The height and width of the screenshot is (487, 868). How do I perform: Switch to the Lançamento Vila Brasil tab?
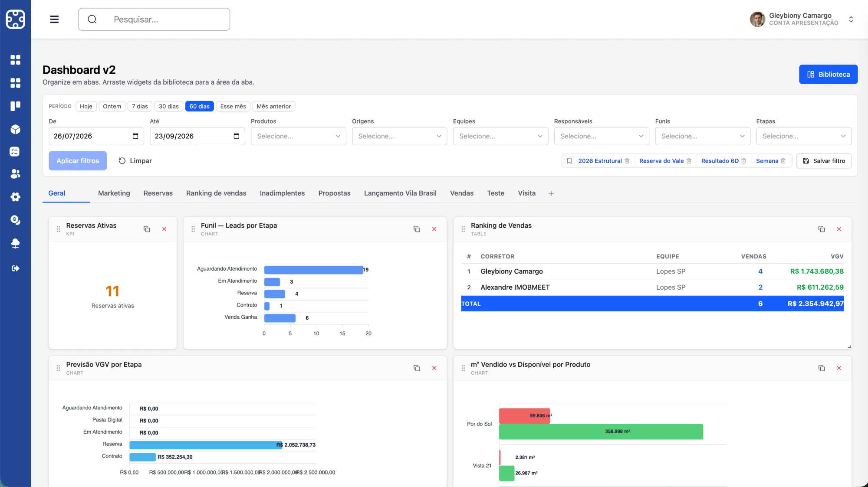(400, 193)
